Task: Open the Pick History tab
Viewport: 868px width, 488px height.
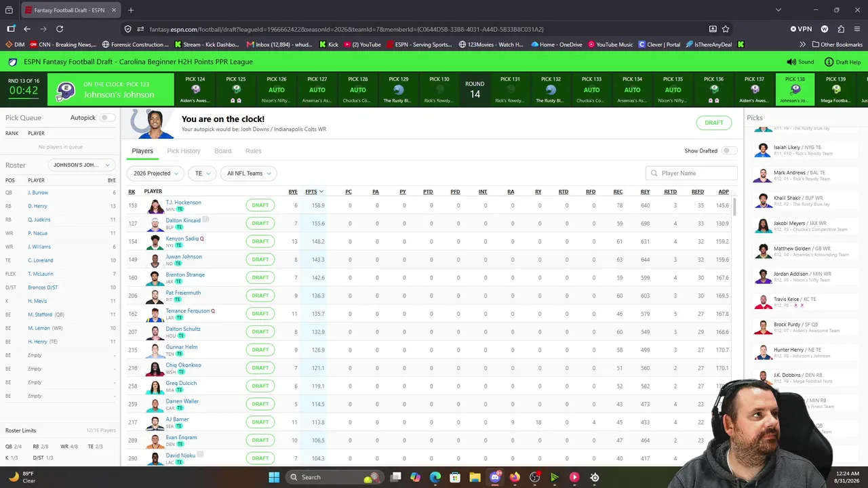Action: pyautogui.click(x=184, y=151)
